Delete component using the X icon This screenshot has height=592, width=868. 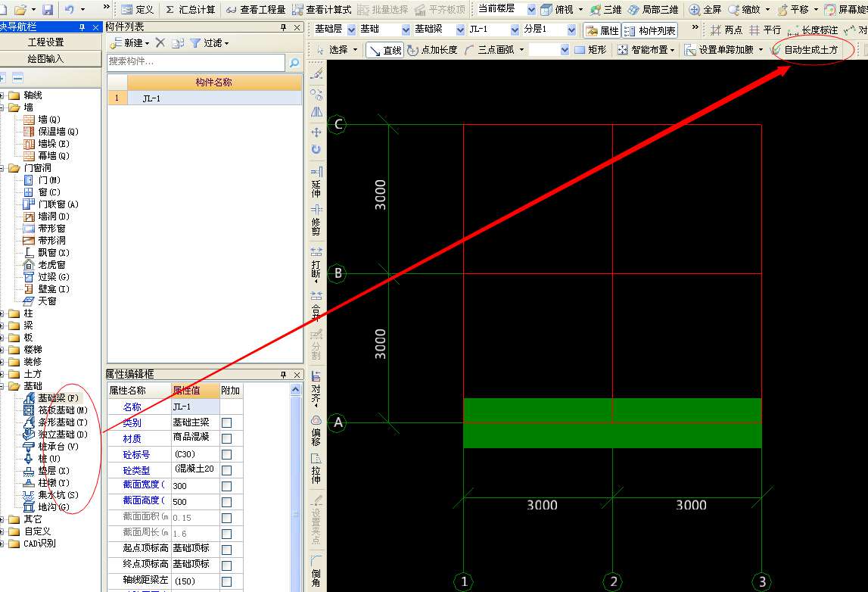[160, 42]
